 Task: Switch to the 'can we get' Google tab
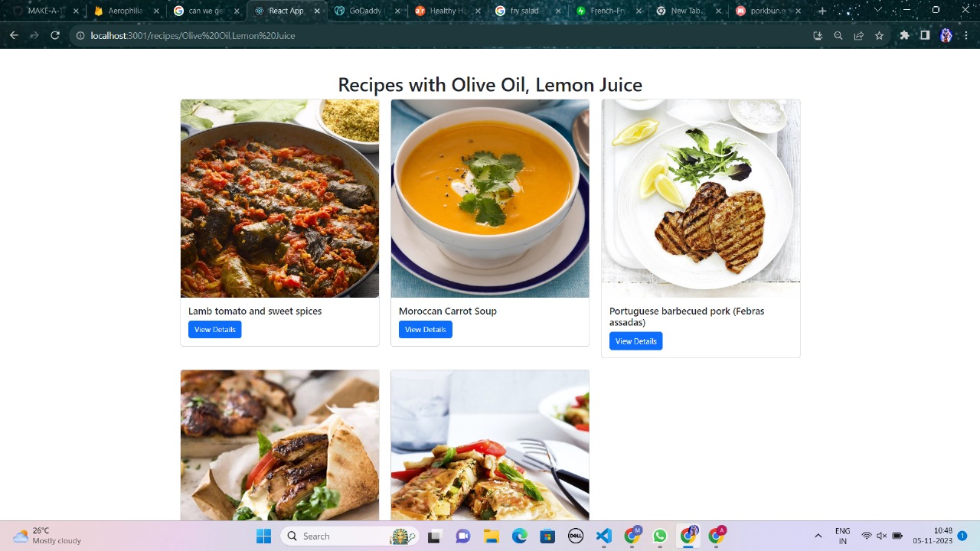click(204, 11)
